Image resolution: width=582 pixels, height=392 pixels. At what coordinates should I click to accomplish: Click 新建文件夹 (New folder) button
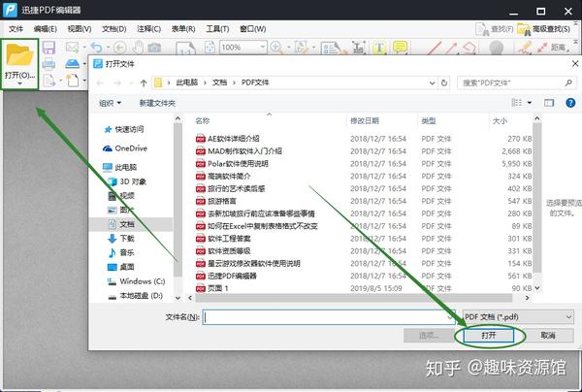pyautogui.click(x=157, y=103)
